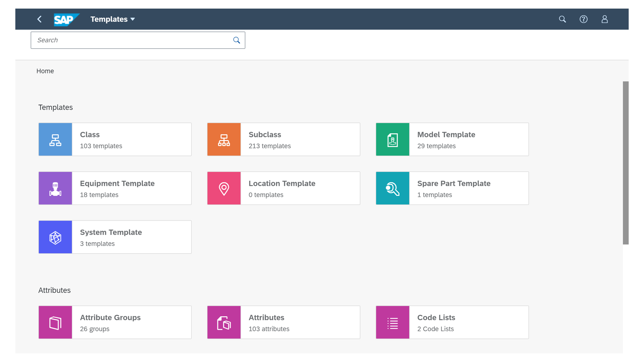Click the Attribute Groups tile icon

(56, 322)
